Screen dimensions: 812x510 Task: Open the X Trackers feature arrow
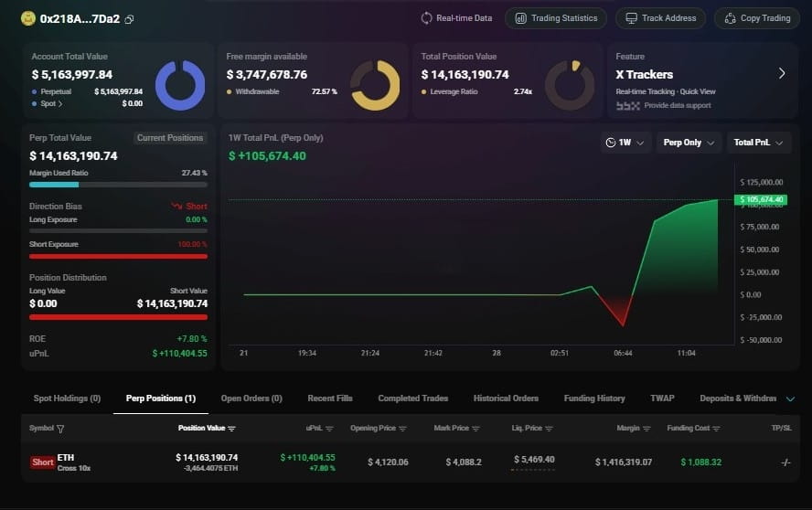[x=782, y=73]
